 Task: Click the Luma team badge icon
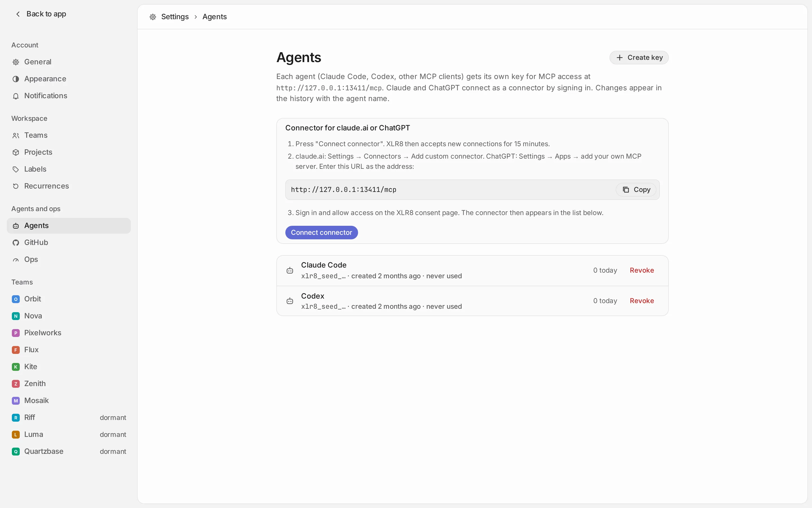(x=16, y=434)
